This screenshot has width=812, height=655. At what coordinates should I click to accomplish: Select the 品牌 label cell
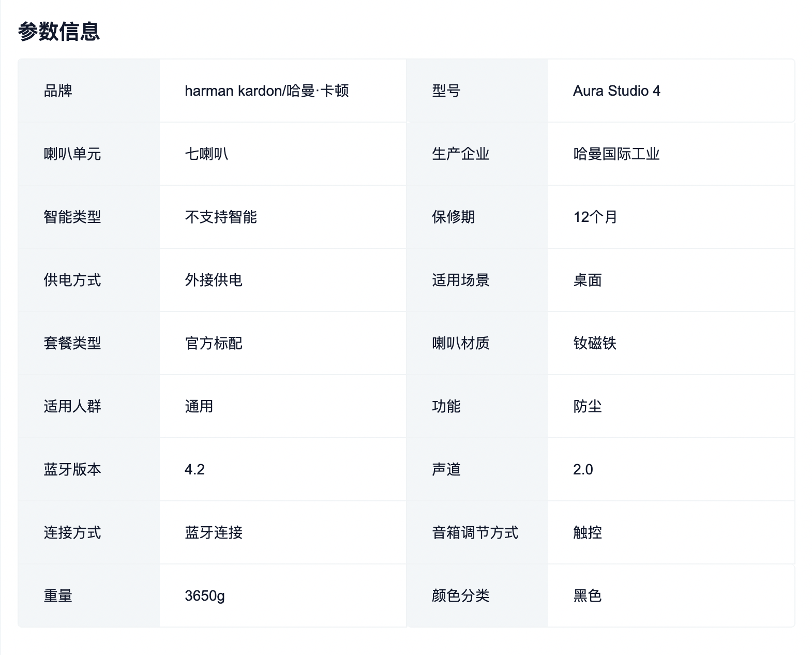point(89,91)
